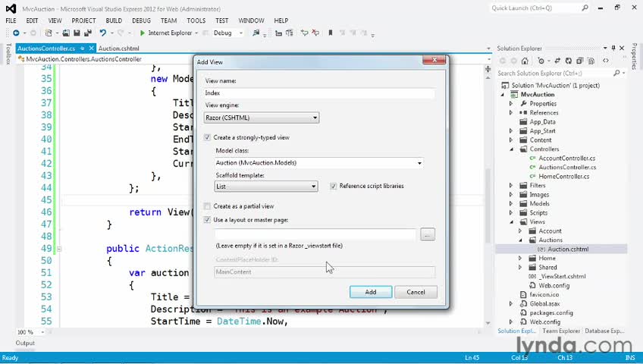Viewport: 643px width, 364px height.
Task: Toggle Use a layout or master page
Action: coord(207,220)
